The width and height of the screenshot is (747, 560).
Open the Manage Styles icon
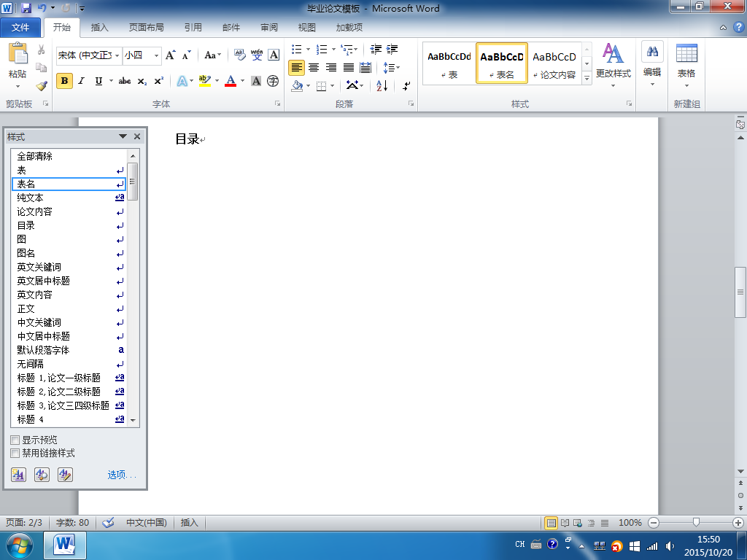(x=65, y=475)
